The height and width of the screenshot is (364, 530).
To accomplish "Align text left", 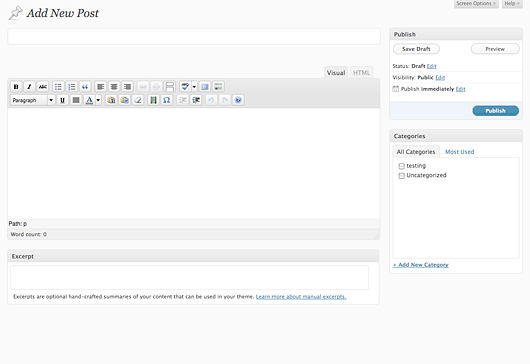I will click(100, 87).
